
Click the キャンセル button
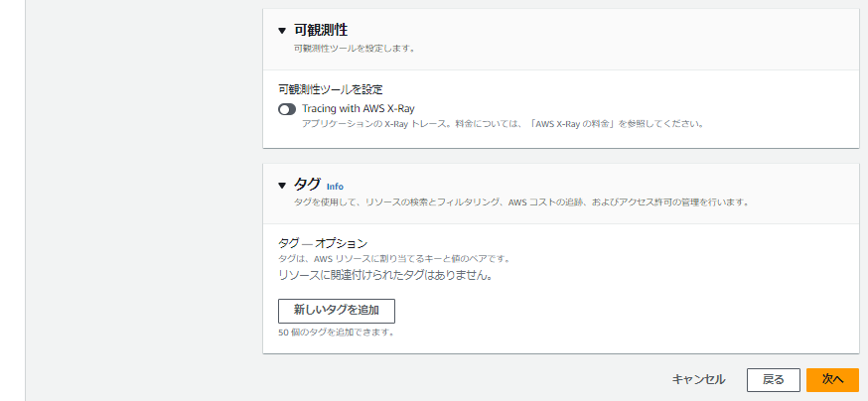pyautogui.click(x=698, y=379)
